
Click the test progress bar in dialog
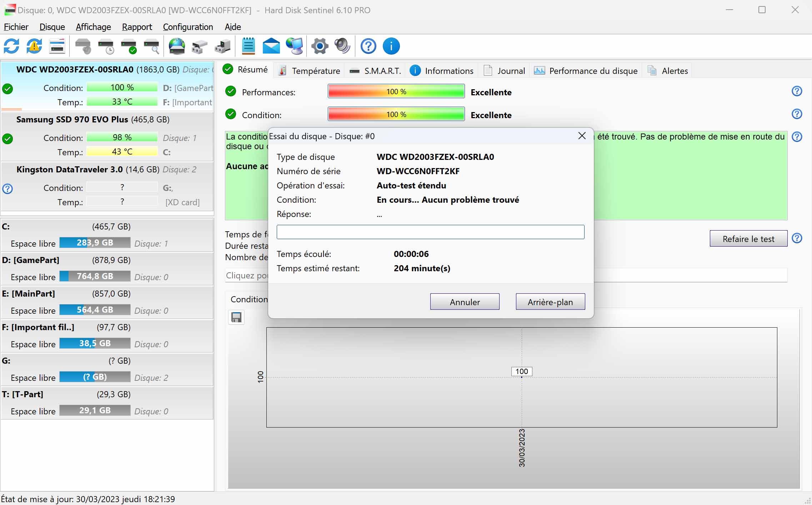point(430,232)
